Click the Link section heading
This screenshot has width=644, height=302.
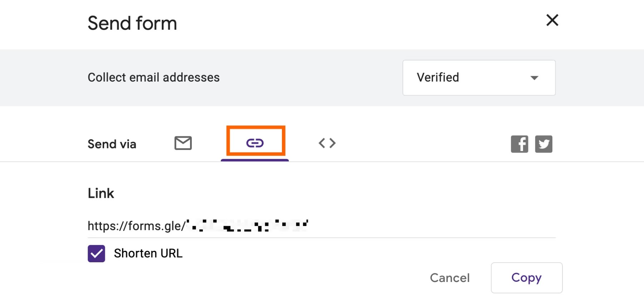pos(101,193)
